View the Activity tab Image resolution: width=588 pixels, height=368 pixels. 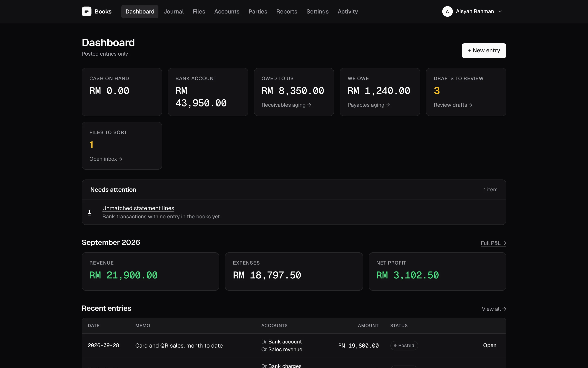pyautogui.click(x=348, y=11)
